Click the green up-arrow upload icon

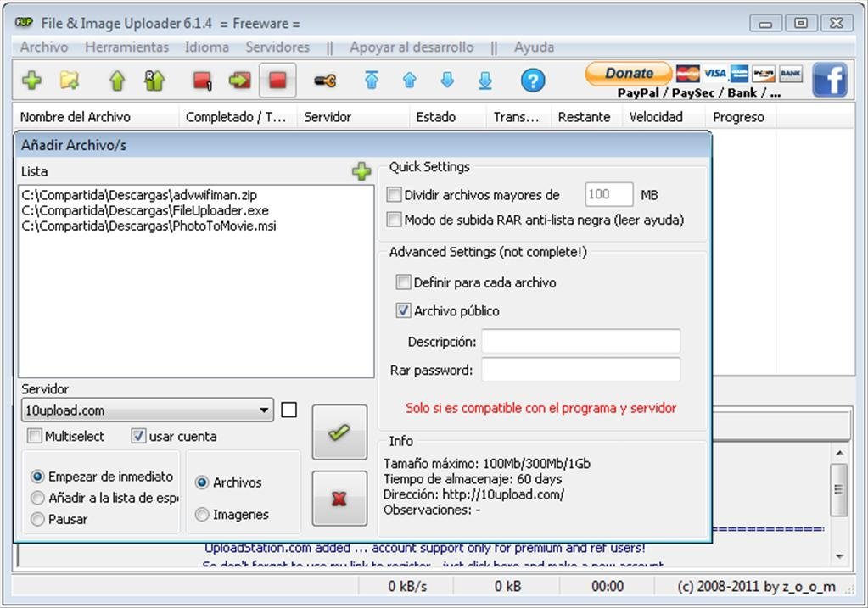[x=117, y=81]
